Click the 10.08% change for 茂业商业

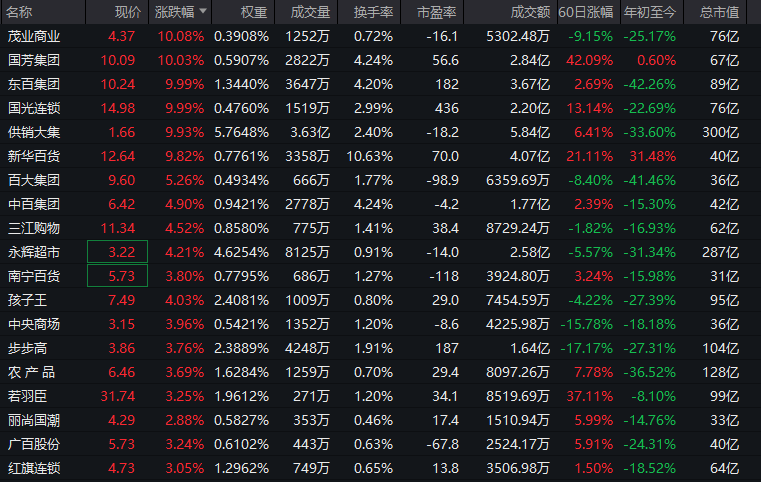[x=181, y=36]
